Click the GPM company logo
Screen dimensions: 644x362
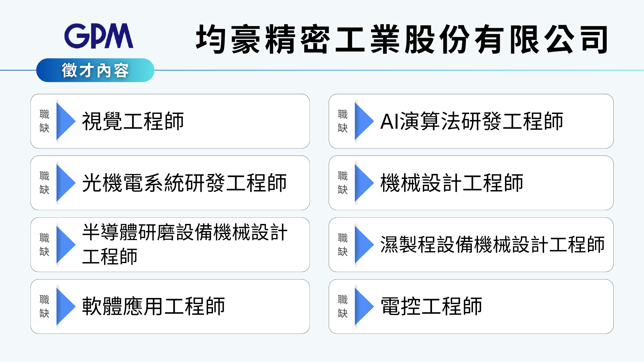99,36
